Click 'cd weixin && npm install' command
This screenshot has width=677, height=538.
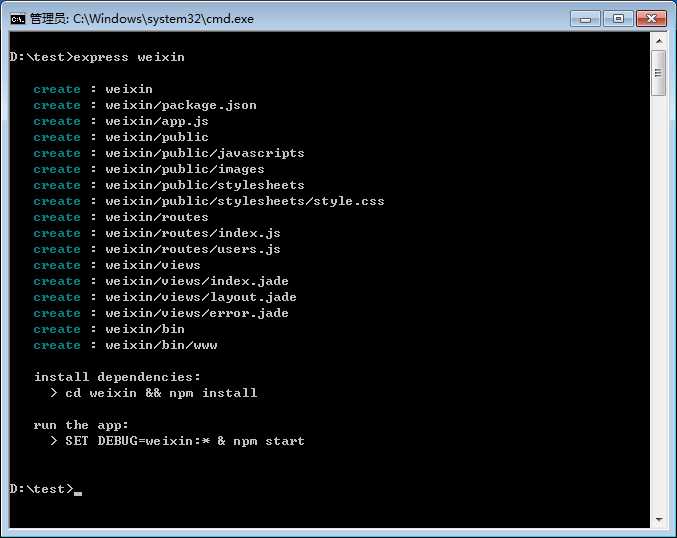pyautogui.click(x=161, y=393)
